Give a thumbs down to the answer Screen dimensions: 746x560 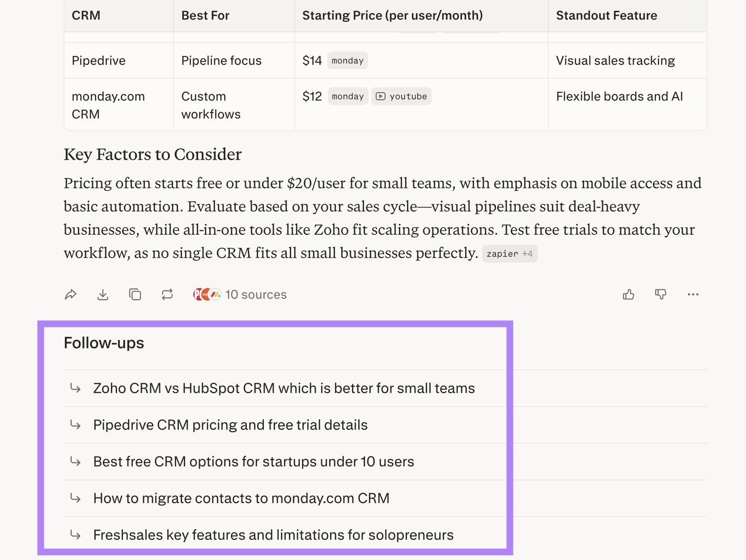click(661, 294)
